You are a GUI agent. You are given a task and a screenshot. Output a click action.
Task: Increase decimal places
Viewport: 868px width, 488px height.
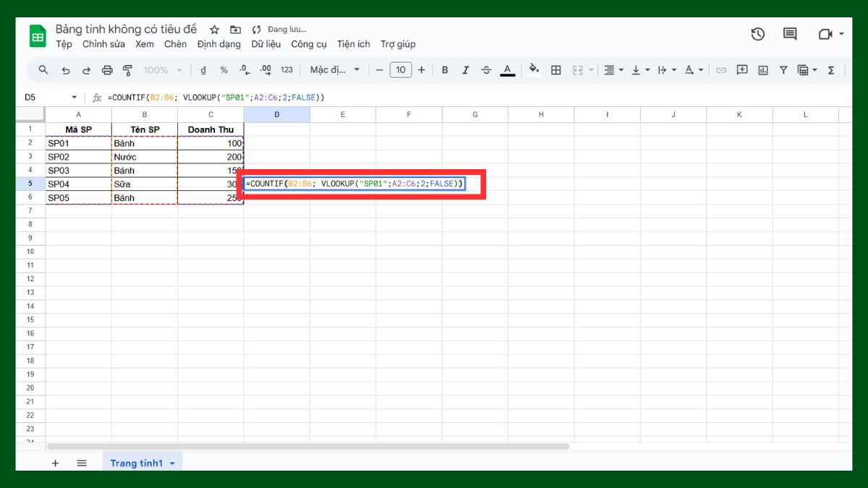pyautogui.click(x=265, y=70)
